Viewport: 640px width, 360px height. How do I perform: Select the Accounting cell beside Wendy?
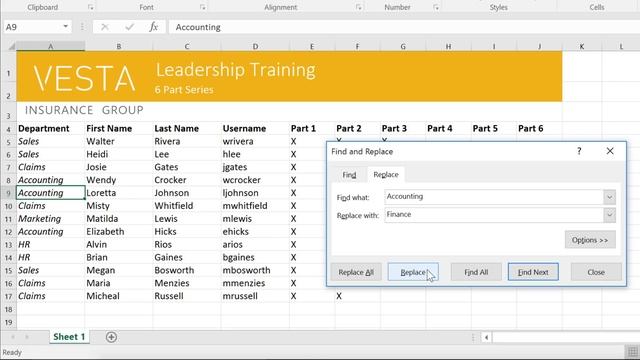(51, 180)
